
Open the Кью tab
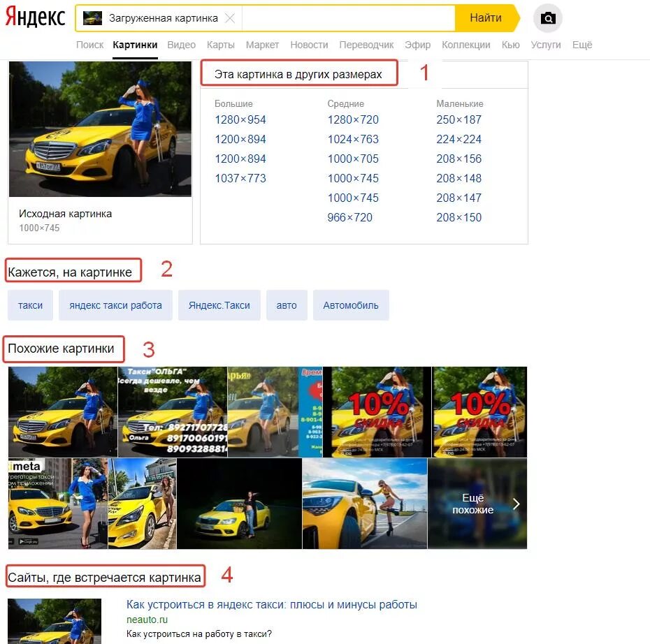(510, 45)
